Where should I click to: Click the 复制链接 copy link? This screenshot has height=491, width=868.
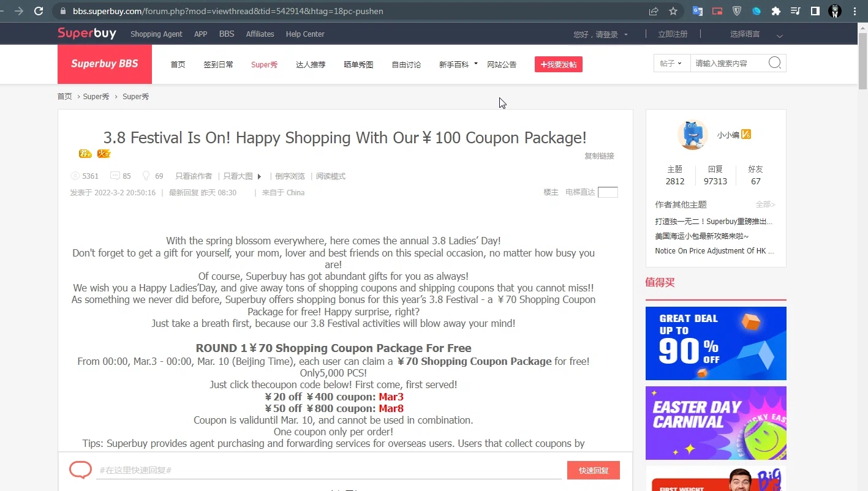pos(599,156)
